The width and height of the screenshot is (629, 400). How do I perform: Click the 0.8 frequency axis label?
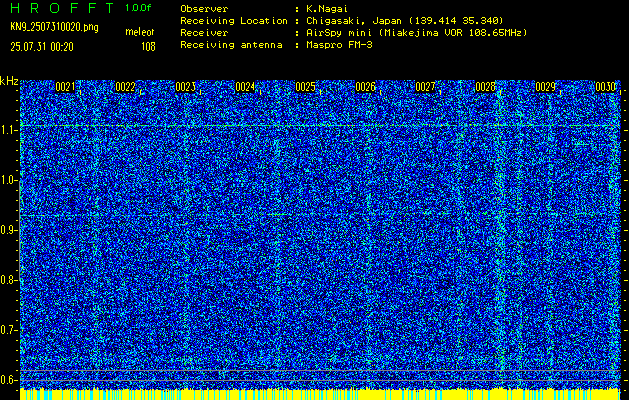9,280
